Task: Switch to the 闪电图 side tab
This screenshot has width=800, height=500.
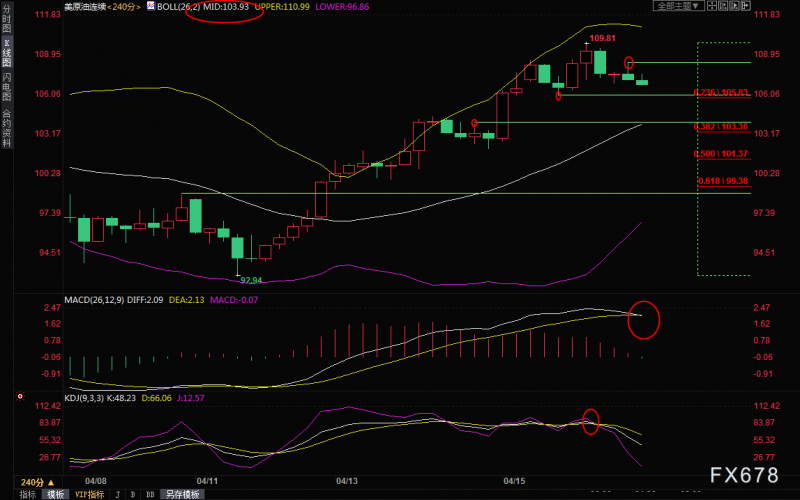Action: [6, 86]
